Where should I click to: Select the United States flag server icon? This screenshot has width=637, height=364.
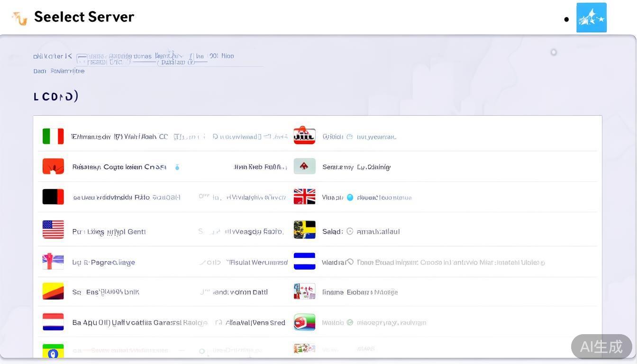[53, 230]
